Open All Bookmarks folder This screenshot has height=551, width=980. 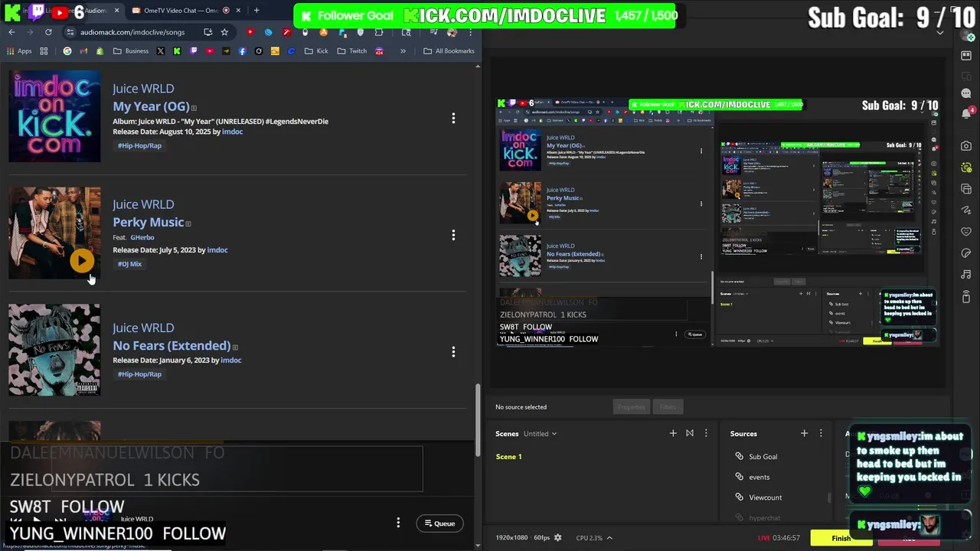coord(449,51)
